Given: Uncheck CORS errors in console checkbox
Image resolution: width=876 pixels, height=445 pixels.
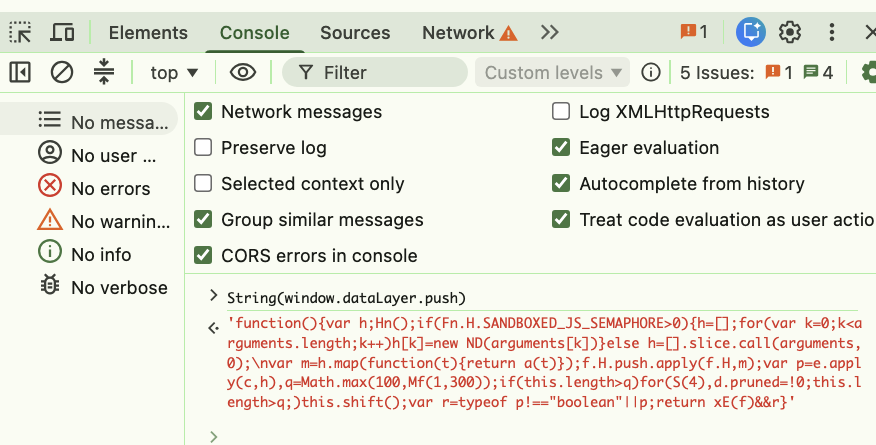Looking at the screenshot, I should [x=203, y=255].
